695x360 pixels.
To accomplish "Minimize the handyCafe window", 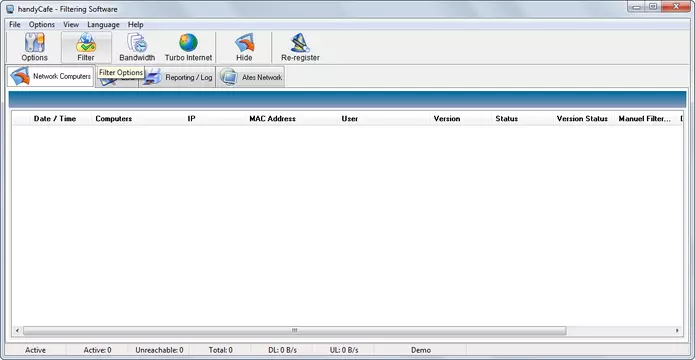I will coord(637,7).
